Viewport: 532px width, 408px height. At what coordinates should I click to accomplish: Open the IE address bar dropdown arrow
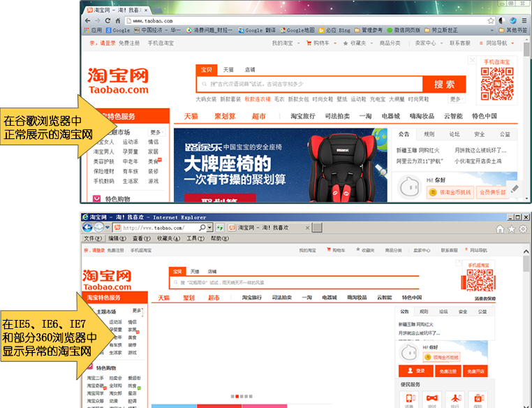point(209,228)
